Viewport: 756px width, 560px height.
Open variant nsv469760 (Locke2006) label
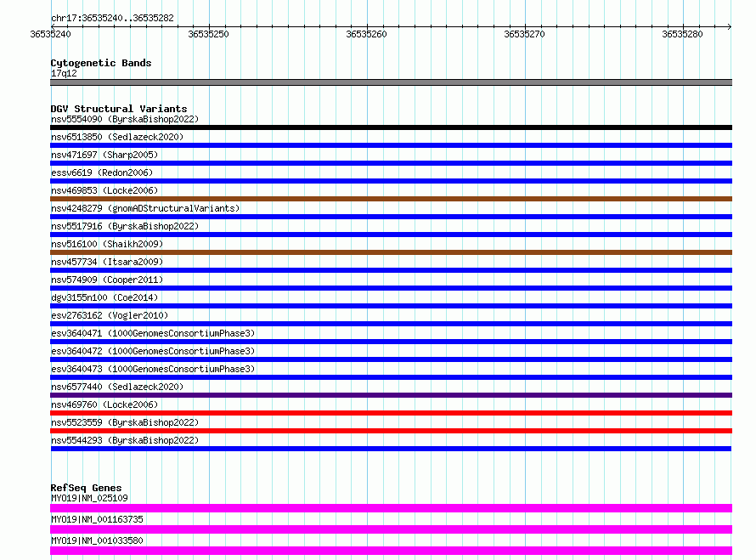[x=104, y=404]
